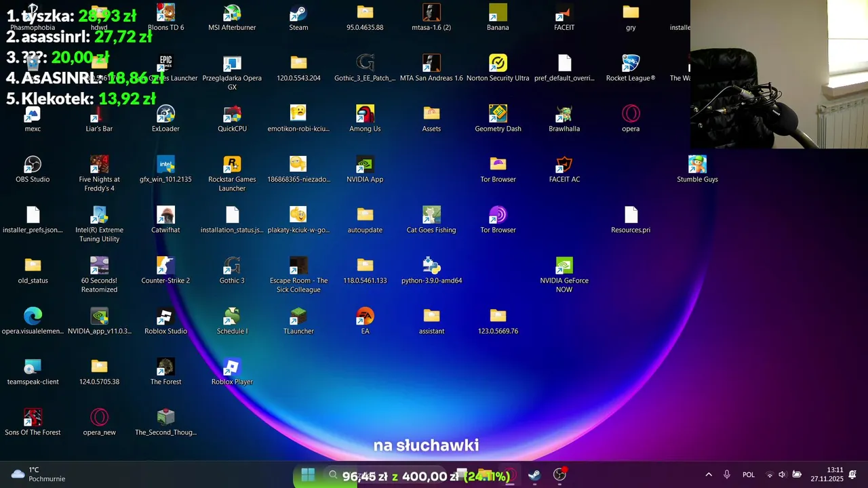Open mtasa-1.6 (2) desktop icon

431,18
